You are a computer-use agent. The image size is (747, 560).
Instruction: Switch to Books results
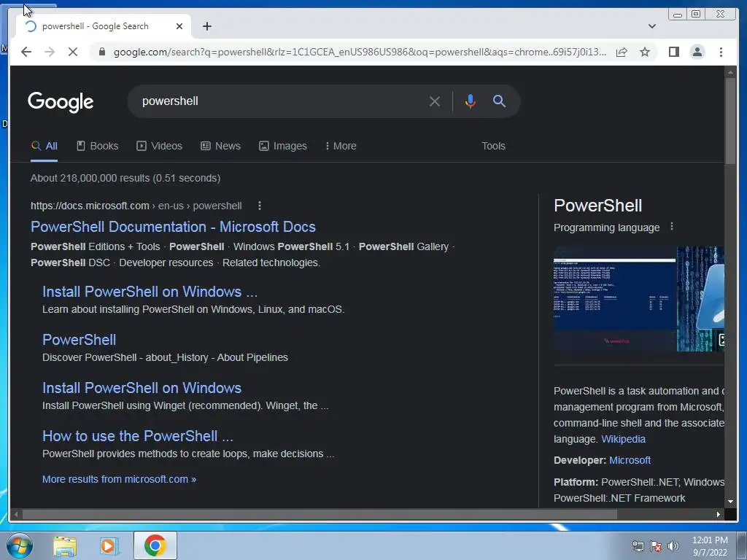coord(98,146)
